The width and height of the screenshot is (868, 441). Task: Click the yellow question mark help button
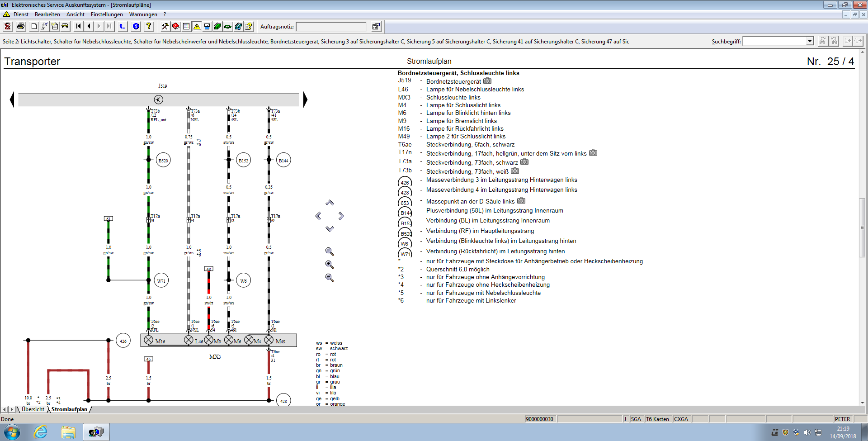tap(149, 26)
